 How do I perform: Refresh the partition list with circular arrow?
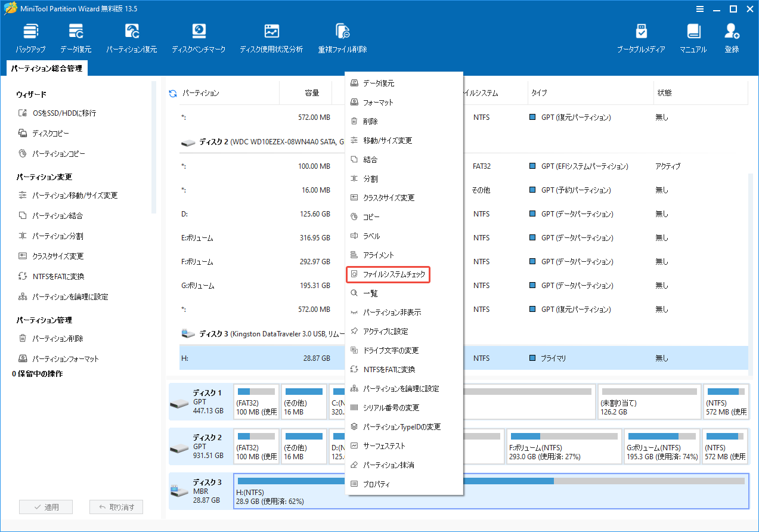coord(172,93)
